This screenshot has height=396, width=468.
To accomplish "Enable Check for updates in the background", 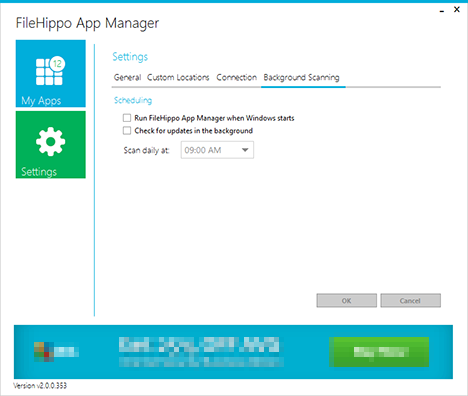I will (x=127, y=131).
